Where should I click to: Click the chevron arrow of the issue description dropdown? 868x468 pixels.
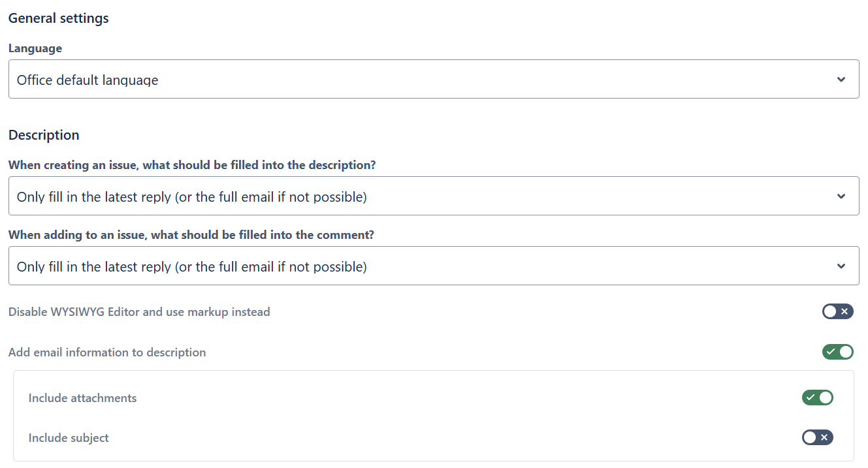click(841, 196)
